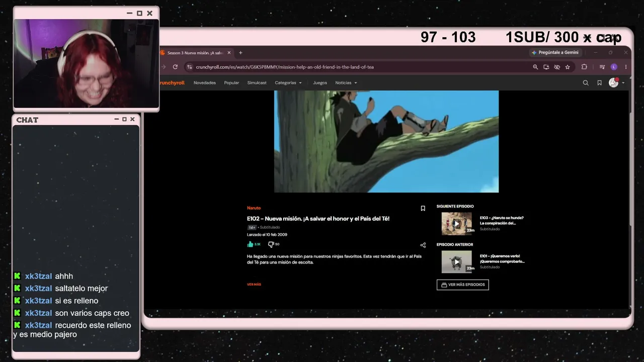644x362 pixels.
Task: Open the Juegos menu item
Action: 320,83
